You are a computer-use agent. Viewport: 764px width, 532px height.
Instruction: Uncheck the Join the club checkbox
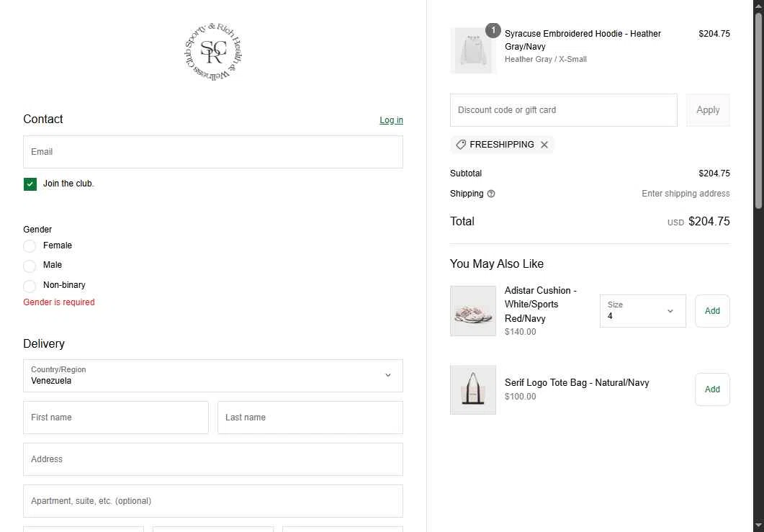coord(30,184)
